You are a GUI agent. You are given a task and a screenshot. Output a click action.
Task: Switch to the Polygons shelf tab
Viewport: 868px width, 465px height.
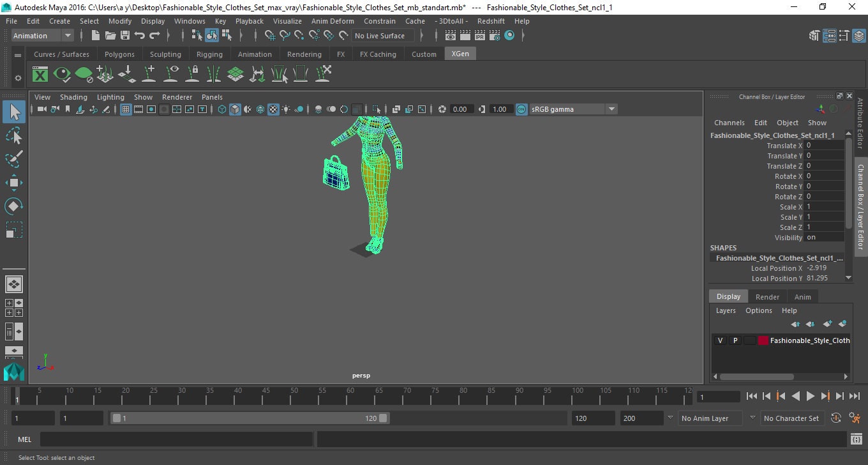pyautogui.click(x=119, y=54)
